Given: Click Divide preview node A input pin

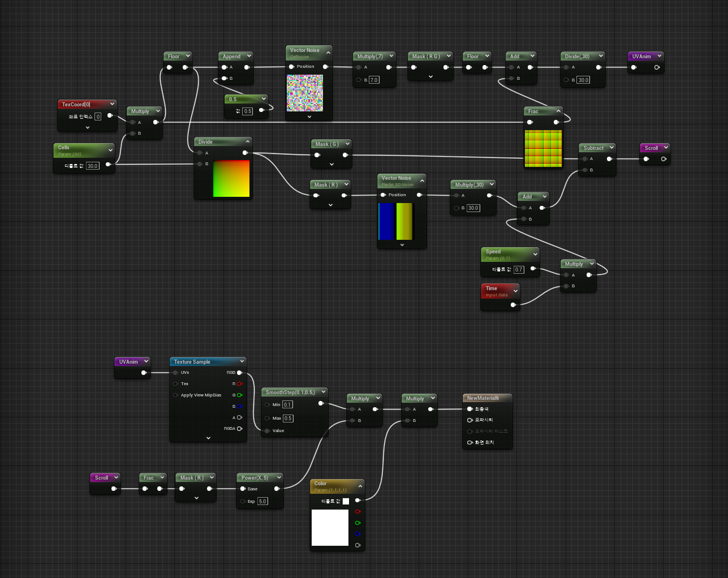Looking at the screenshot, I should click(200, 153).
